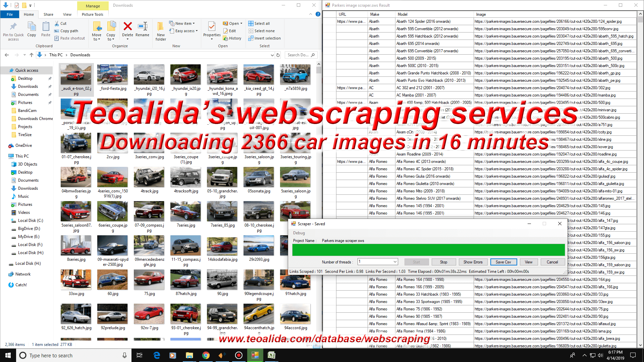This screenshot has height=362, width=644.
Task: Click the View button in scraper dialog
Action: click(529, 262)
